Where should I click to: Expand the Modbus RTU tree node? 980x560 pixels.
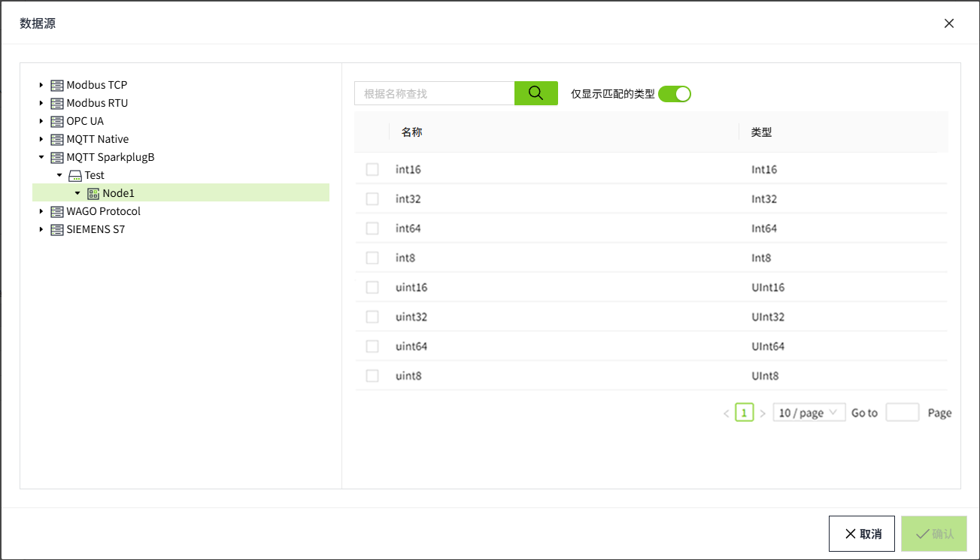(41, 103)
